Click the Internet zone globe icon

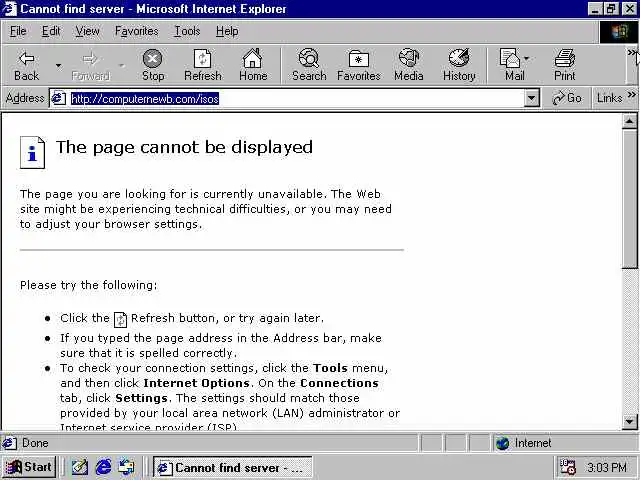502,443
